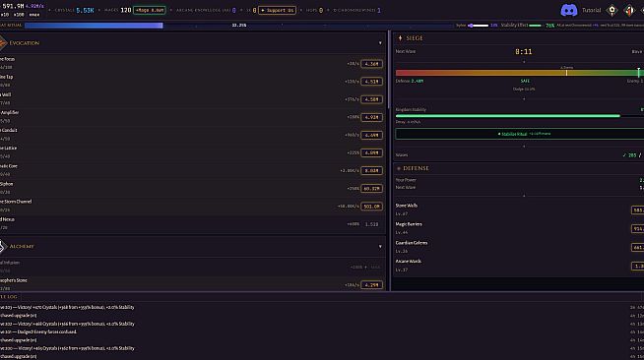Image resolution: width=644 pixels, height=360 pixels.
Task: Buy Storm Channel upgrade for 501.0M
Action: pos(371,207)
